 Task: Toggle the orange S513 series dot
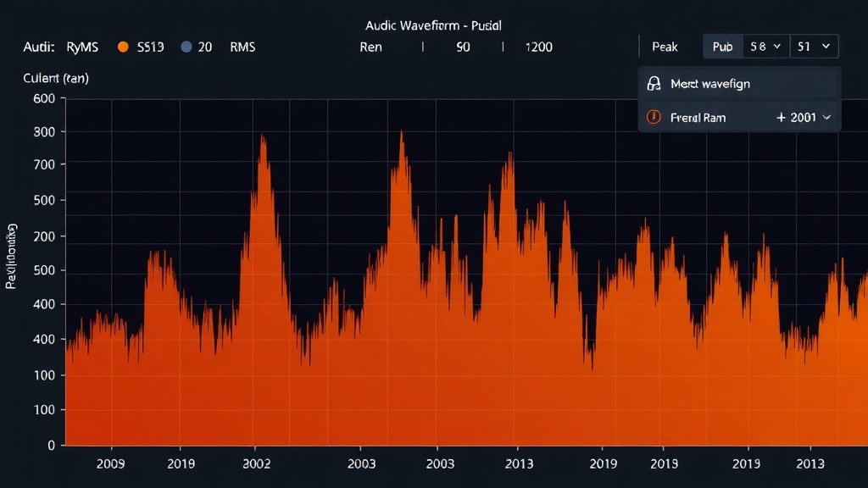click(123, 47)
